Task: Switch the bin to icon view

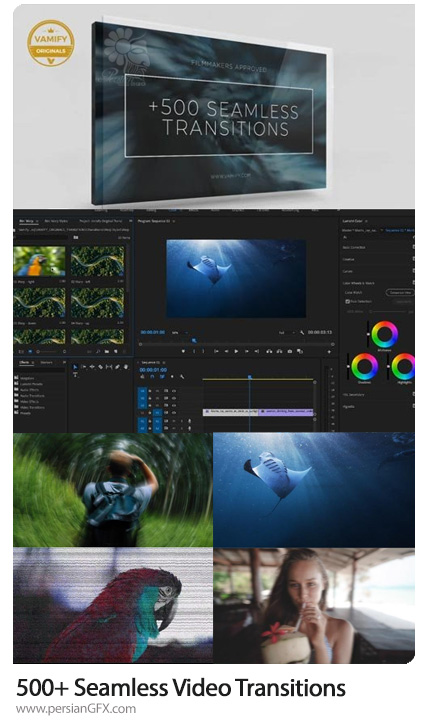Action: tap(30, 351)
